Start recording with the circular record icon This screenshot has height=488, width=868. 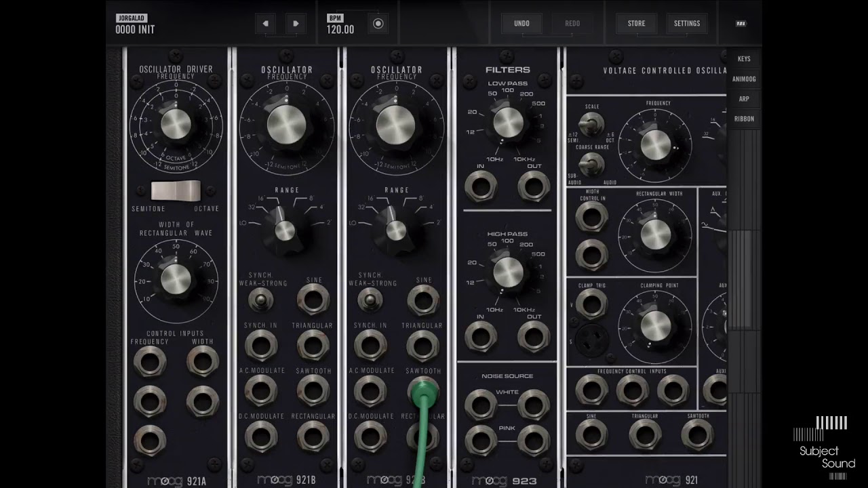378,24
